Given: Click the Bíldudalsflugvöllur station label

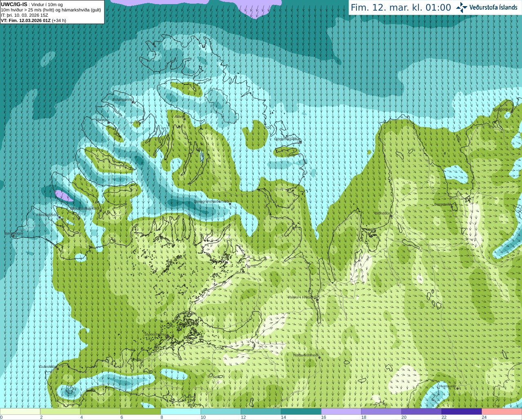Looking at the screenshot, I should click(x=85, y=208).
